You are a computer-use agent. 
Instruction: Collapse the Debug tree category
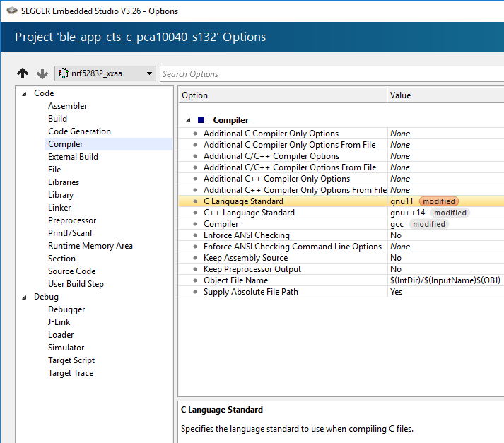[x=24, y=297]
